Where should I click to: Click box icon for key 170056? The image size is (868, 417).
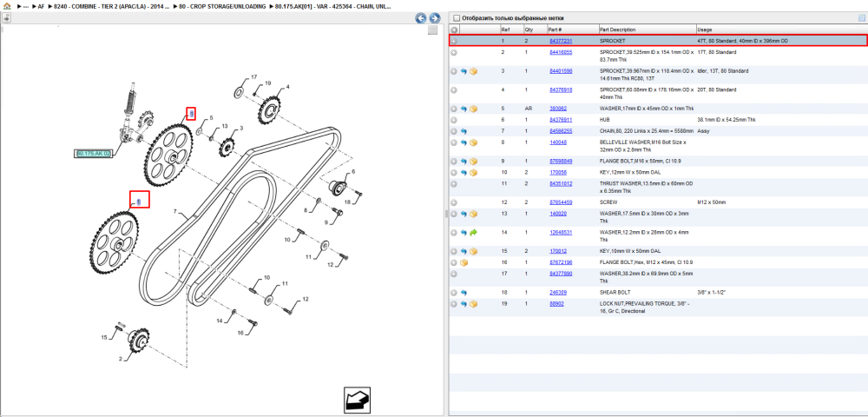tap(473, 173)
